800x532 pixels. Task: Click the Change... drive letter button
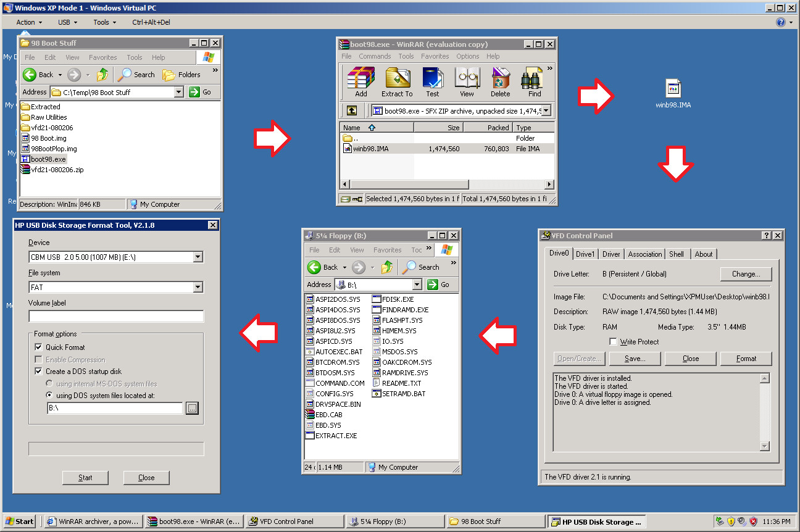coord(746,274)
